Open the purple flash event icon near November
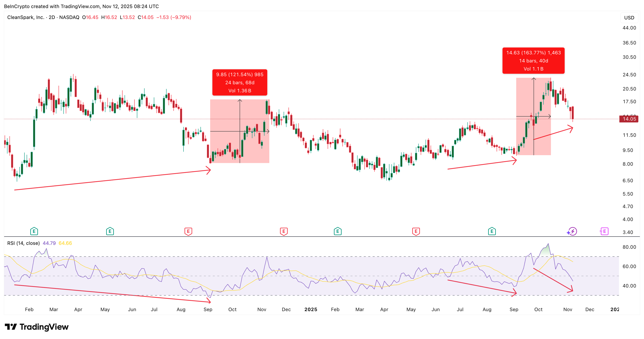The width and height of the screenshot is (644, 339). 572,231
